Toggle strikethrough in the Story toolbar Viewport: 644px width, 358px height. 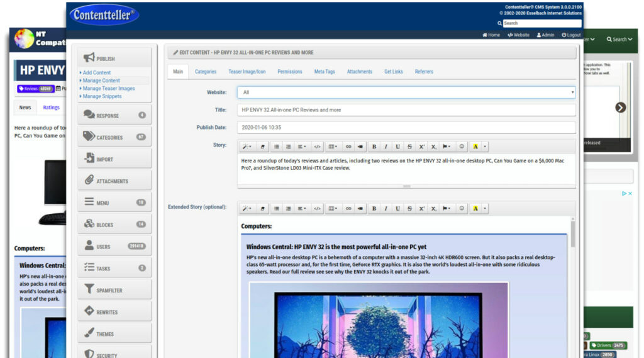(409, 147)
